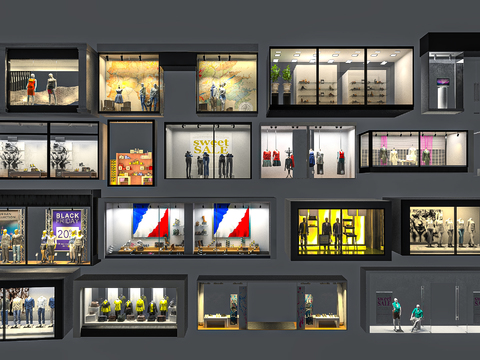480x360 pixels.
Task: Click the black-and-white floral art window
Action: 49,150
